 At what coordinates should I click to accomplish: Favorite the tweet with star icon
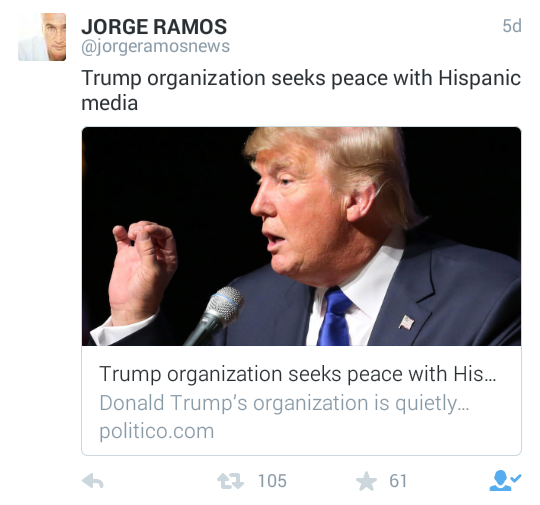click(x=366, y=481)
